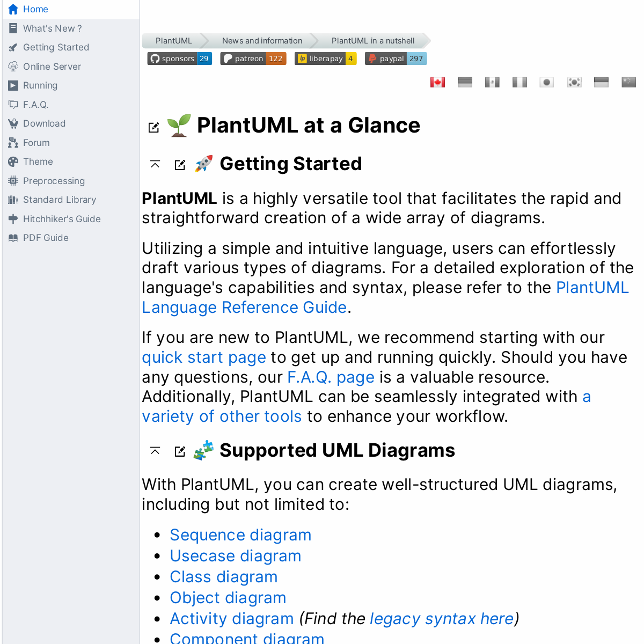Viewport: 644px width, 644px height.
Task: Click the Canadian flag language icon
Action: click(x=437, y=82)
